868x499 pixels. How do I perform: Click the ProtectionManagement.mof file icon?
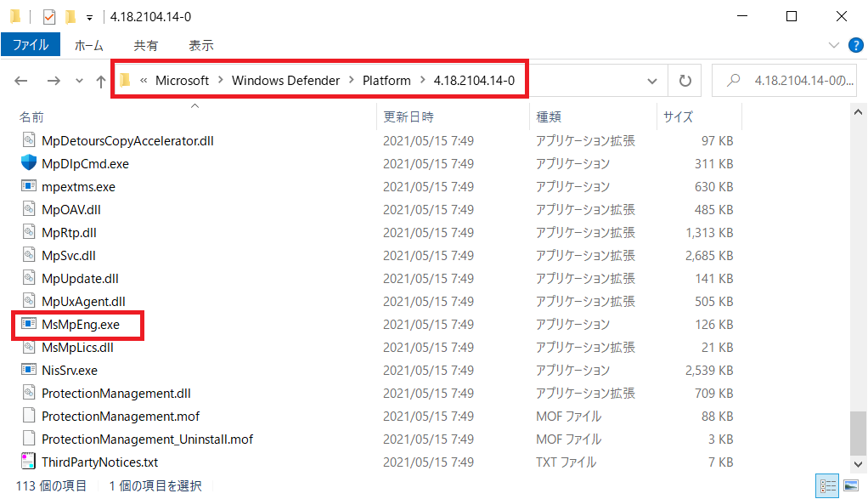click(x=29, y=416)
